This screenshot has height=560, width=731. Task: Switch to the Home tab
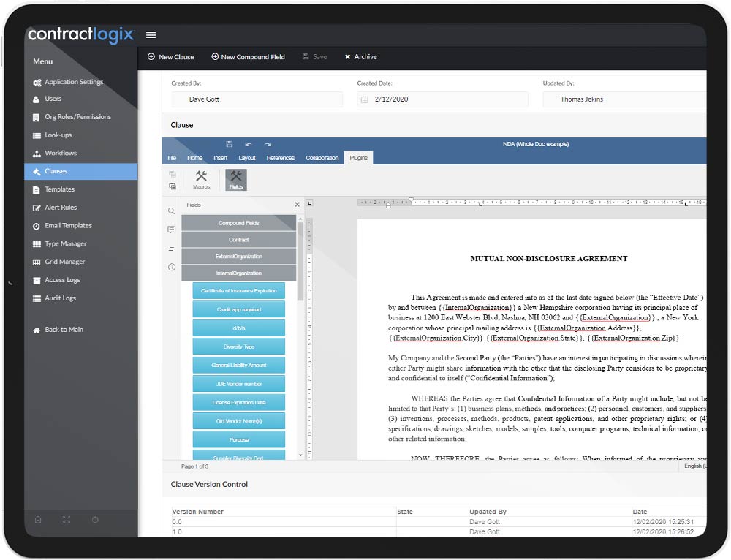tap(195, 158)
